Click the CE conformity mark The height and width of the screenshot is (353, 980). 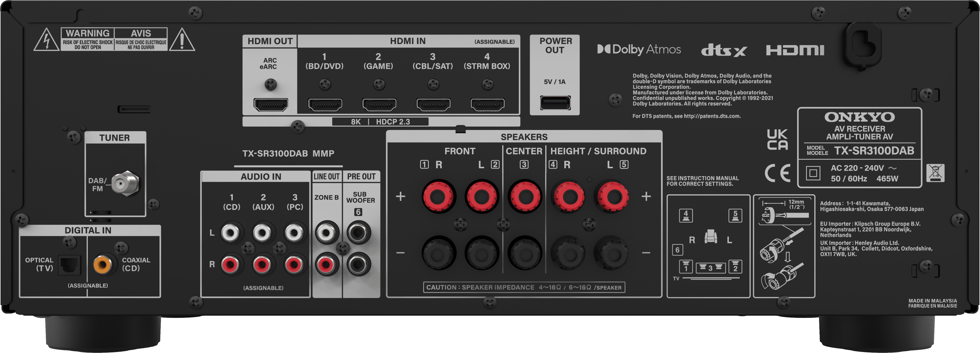[x=778, y=173]
